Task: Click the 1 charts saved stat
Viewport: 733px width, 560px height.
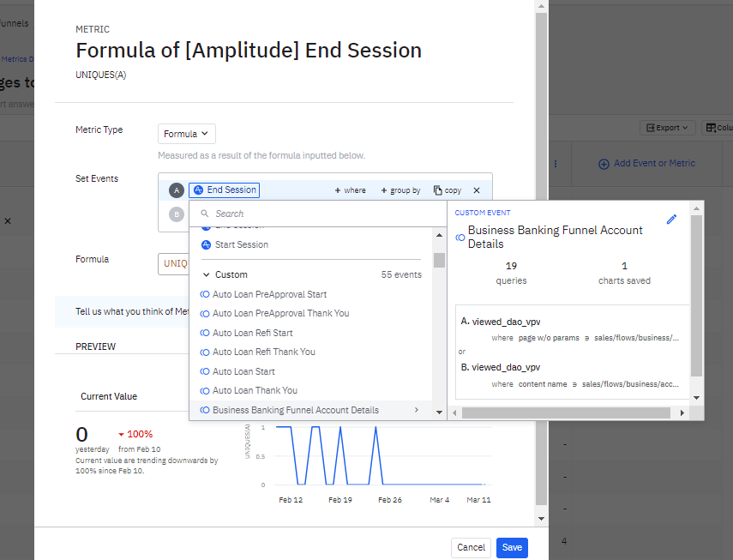Action: [624, 273]
